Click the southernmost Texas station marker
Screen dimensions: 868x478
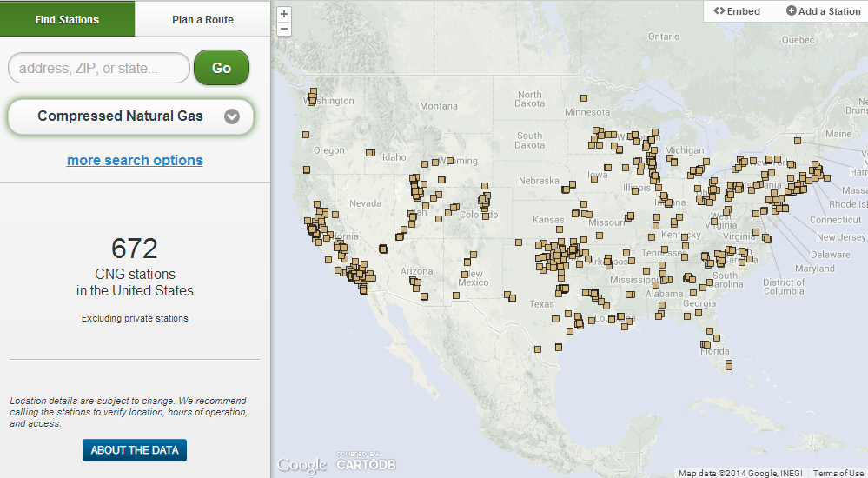tap(538, 349)
